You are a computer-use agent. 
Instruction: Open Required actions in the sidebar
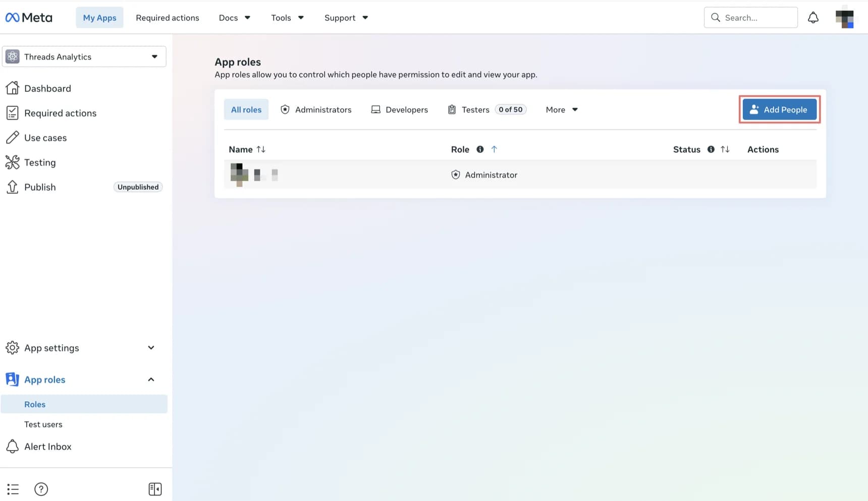[60, 113]
